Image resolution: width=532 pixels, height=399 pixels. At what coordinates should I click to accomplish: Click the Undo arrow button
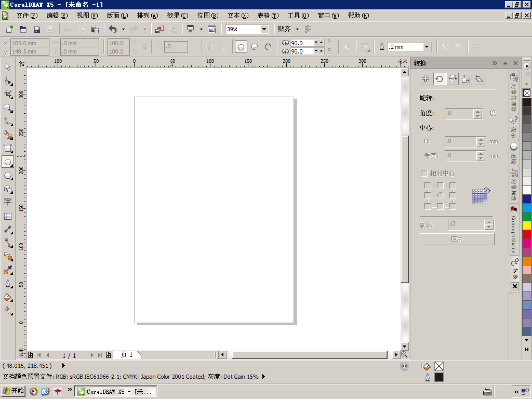(x=113, y=29)
